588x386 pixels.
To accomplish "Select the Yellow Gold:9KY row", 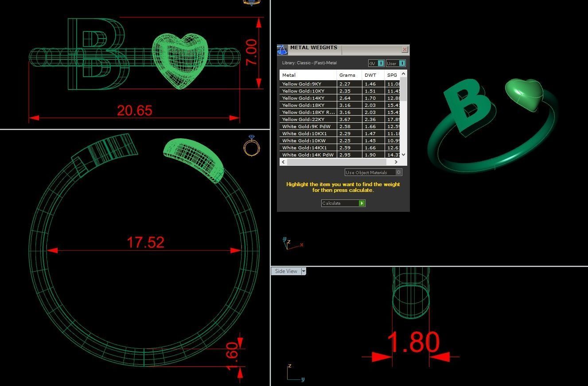I will (340, 84).
